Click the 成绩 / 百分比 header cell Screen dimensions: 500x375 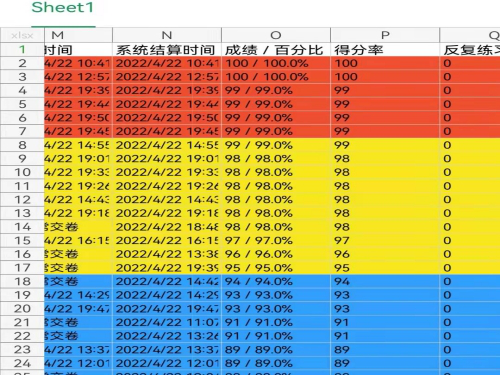pos(276,50)
